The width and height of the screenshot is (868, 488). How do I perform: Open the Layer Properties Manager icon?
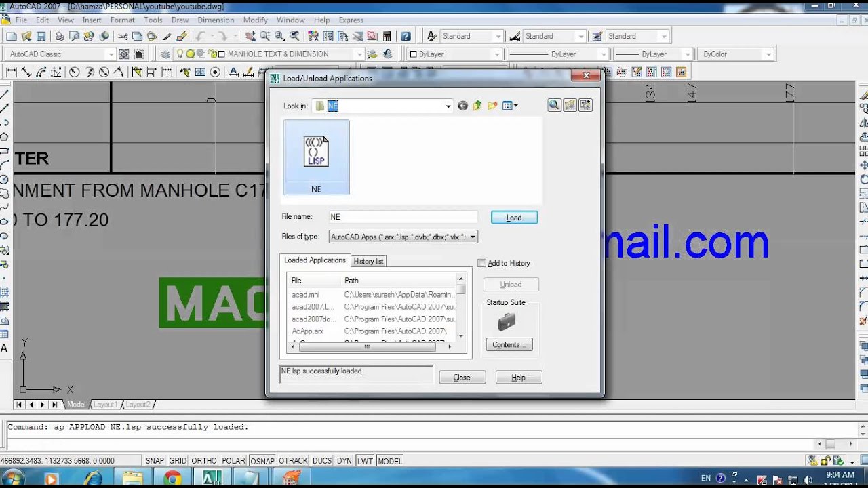point(165,54)
